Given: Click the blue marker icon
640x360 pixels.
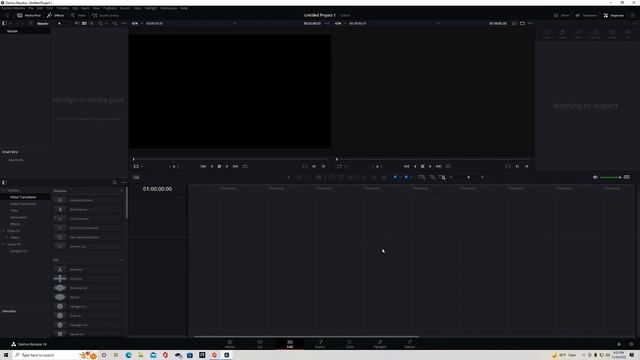Looking at the screenshot, I should [x=406, y=177].
